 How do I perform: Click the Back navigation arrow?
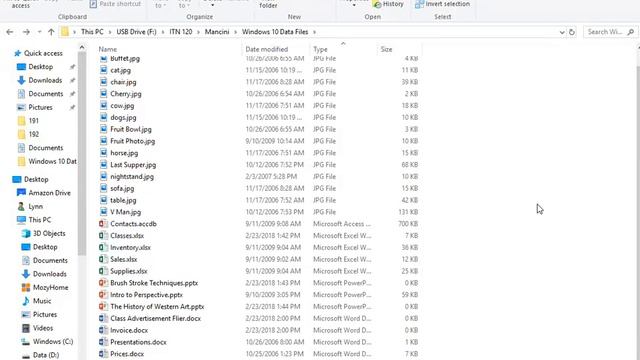pos(10,32)
